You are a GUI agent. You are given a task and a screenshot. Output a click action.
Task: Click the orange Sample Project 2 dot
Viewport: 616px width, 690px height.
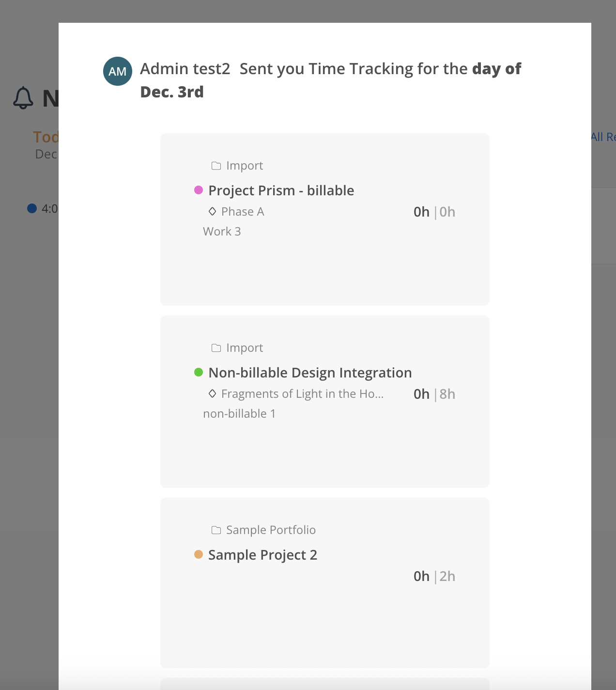coord(199,554)
